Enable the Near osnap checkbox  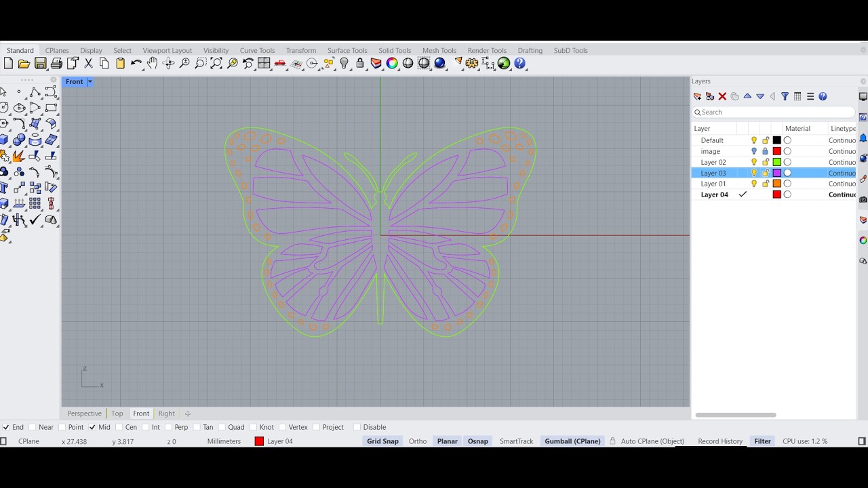[33, 428]
